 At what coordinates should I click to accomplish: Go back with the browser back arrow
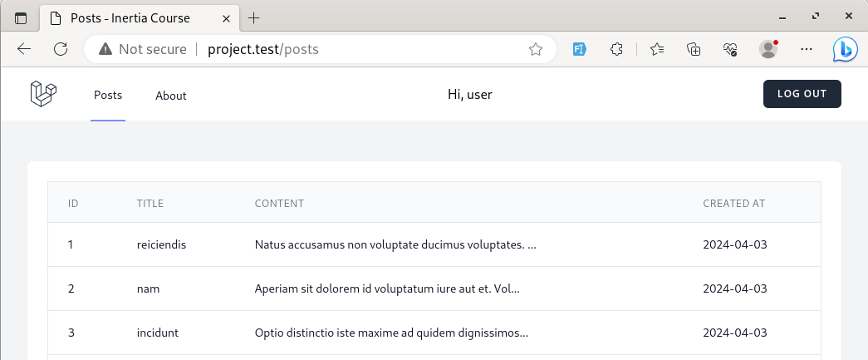click(x=24, y=49)
